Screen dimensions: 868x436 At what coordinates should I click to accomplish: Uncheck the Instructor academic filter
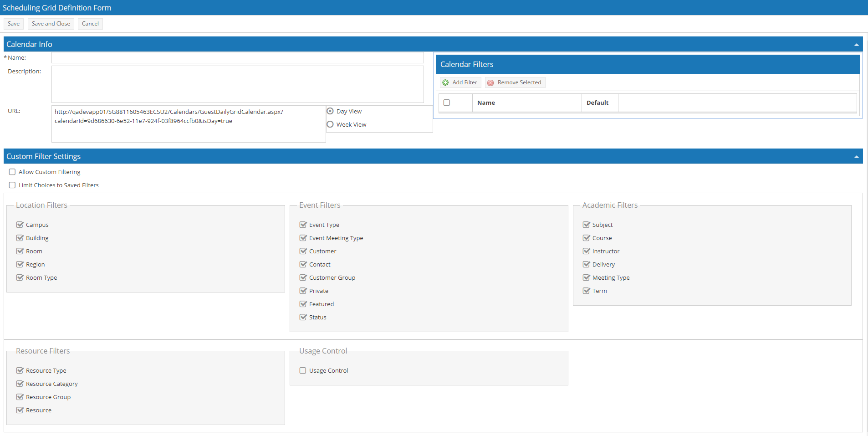(x=587, y=251)
